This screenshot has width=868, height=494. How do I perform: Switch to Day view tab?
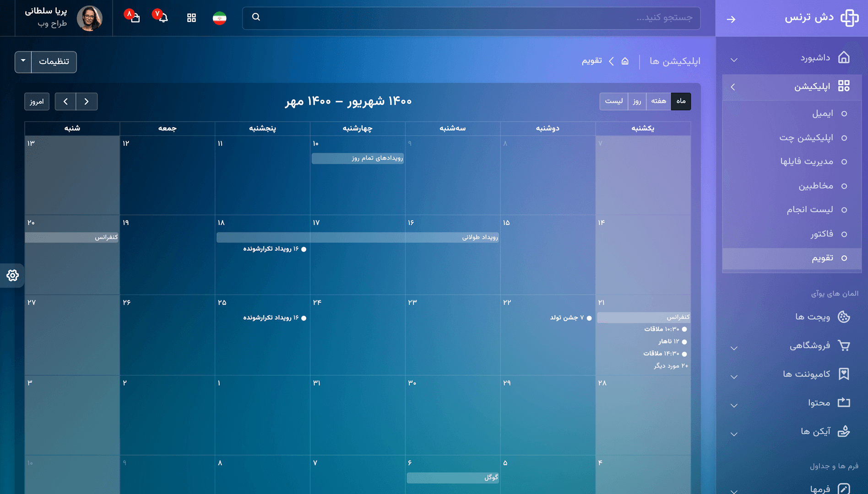point(637,102)
